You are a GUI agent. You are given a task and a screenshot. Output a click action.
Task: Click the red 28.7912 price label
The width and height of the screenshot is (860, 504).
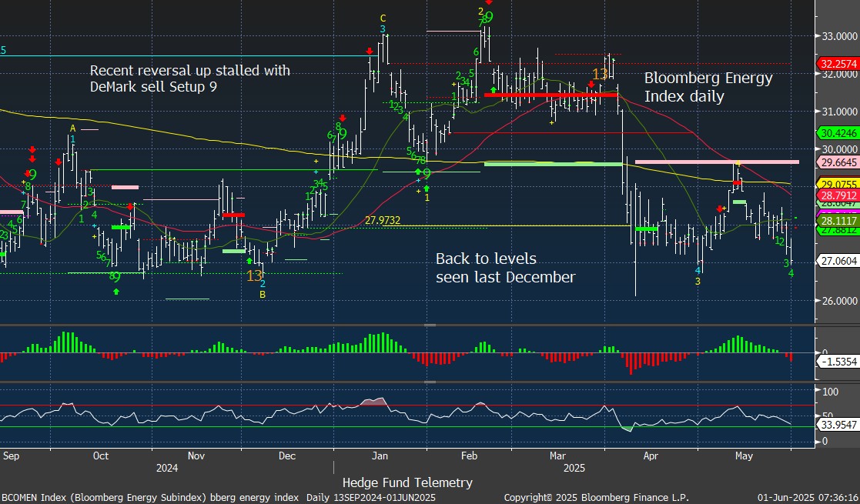(838, 195)
